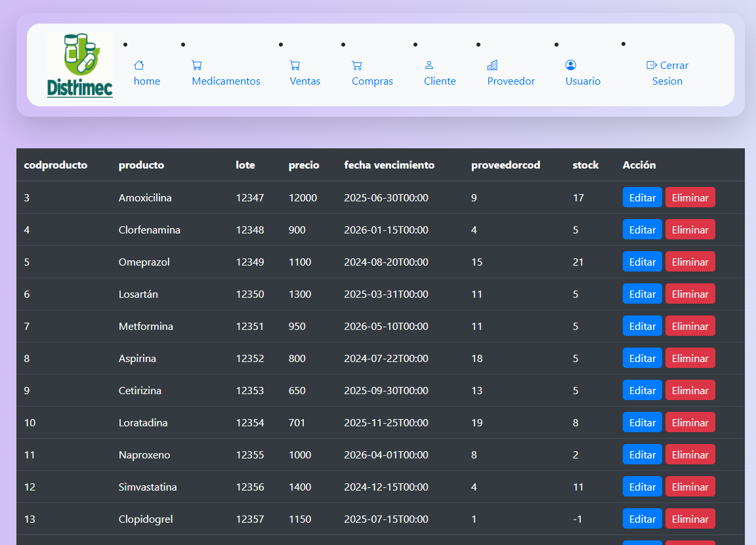Click the logout icon beside Cerrar
Viewport: 756px width, 545px height.
[x=652, y=65]
